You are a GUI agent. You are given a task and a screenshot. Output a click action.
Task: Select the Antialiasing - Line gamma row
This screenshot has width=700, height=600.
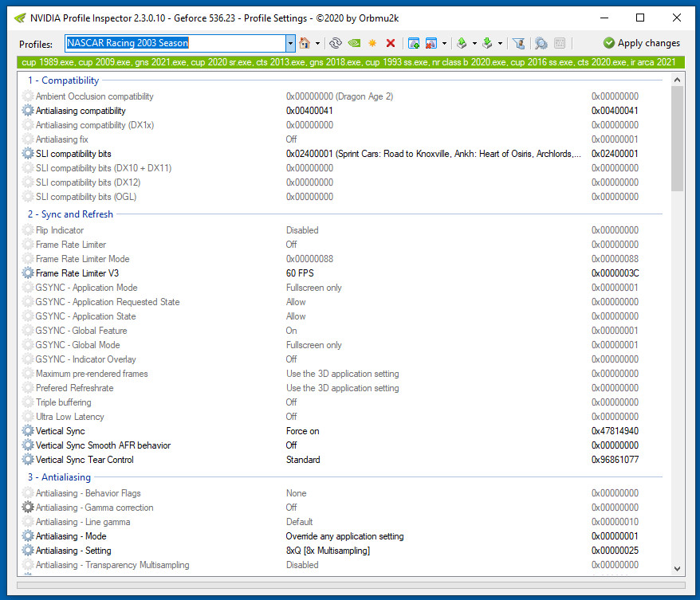click(344, 522)
